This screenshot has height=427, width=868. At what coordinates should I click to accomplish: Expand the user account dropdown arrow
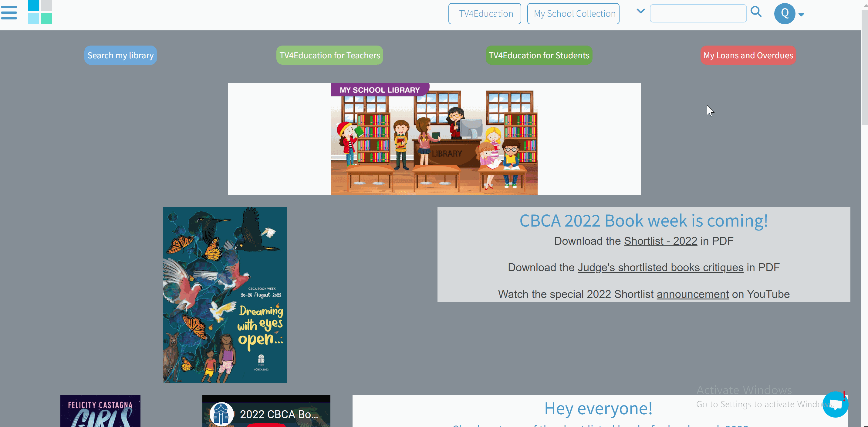point(801,15)
